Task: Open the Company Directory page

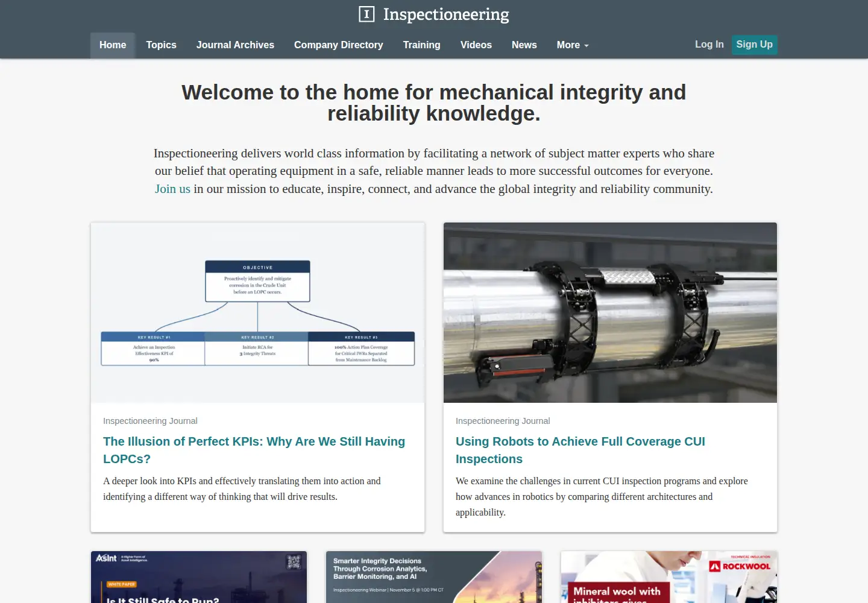Action: (x=338, y=45)
